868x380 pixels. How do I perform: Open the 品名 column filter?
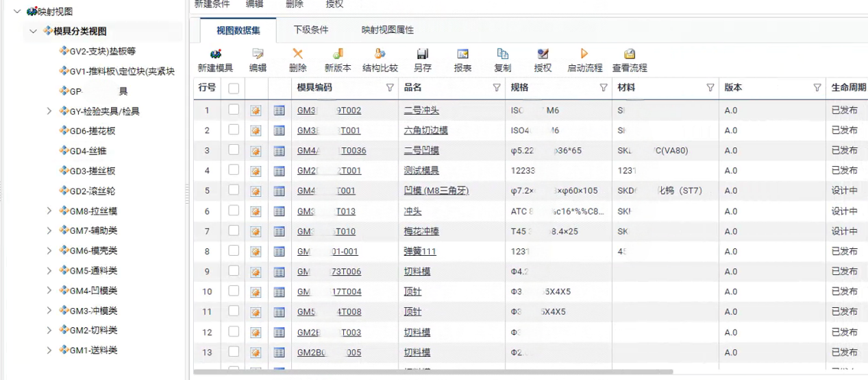(x=497, y=88)
